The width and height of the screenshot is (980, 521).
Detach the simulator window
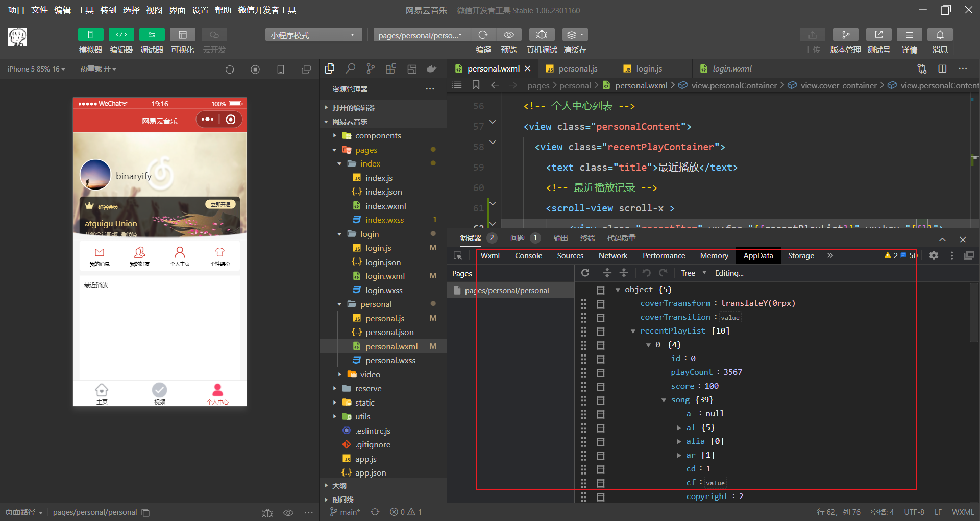306,69
